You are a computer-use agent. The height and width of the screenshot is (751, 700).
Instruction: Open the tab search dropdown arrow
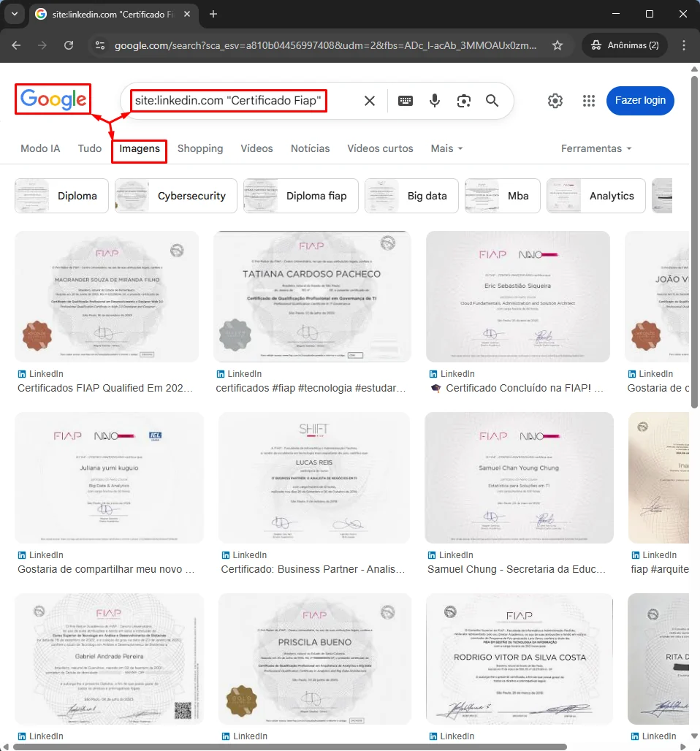click(15, 14)
